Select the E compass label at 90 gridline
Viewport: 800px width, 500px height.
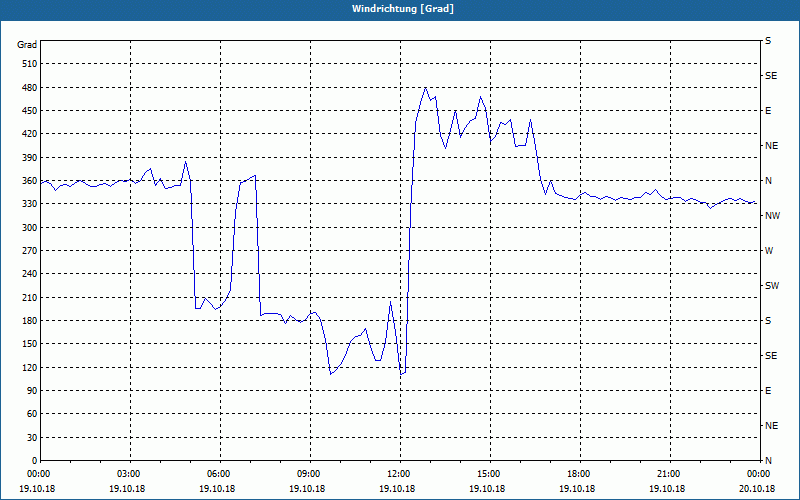pos(768,391)
